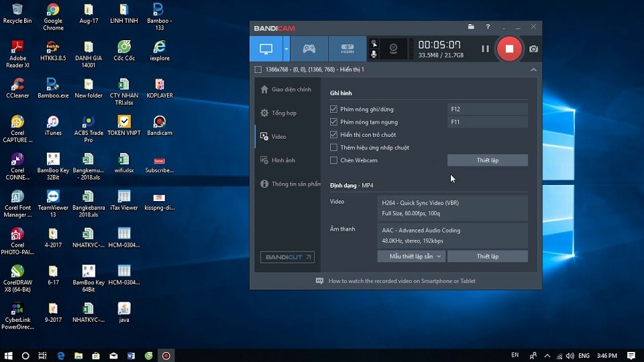Capture screenshot with camera icon
Image resolution: width=644 pixels, height=362 pixels.
533,49
